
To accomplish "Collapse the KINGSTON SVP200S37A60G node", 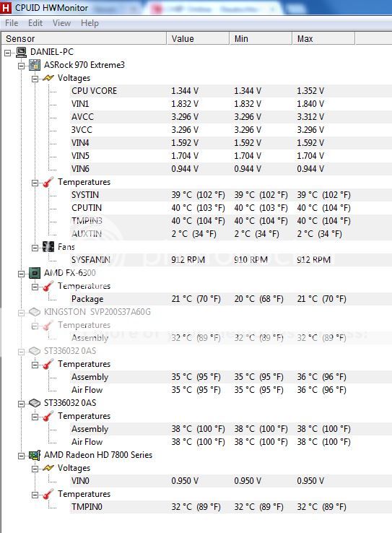I will (x=21, y=313).
